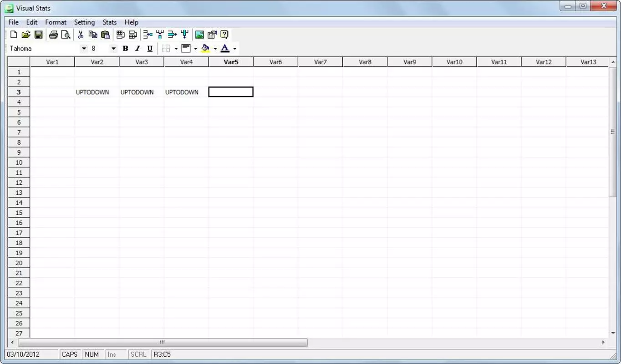Click the borders grid icon in the format bar

pyautogui.click(x=166, y=48)
